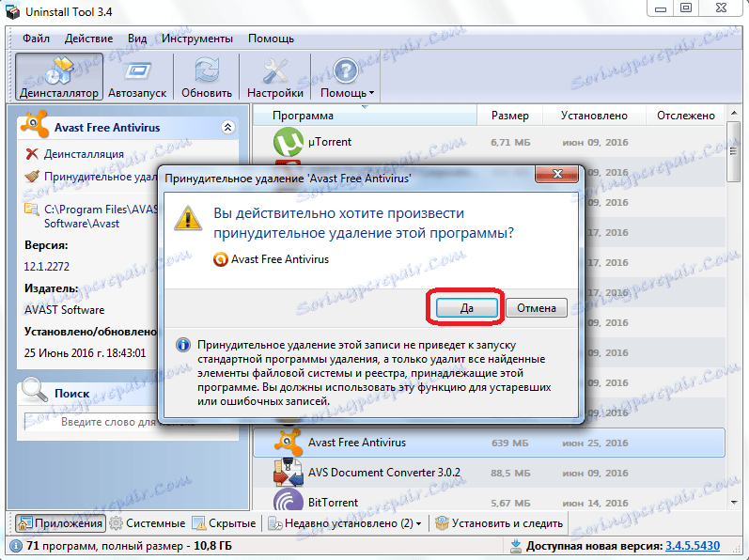This screenshot has width=749, height=560.
Task: Select the µTorrent row in the list
Action: coord(489,142)
